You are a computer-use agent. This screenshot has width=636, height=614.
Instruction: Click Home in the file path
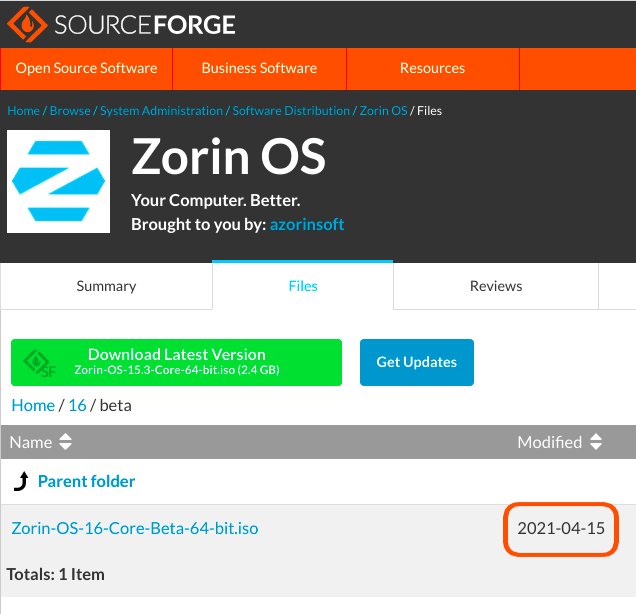(33, 405)
